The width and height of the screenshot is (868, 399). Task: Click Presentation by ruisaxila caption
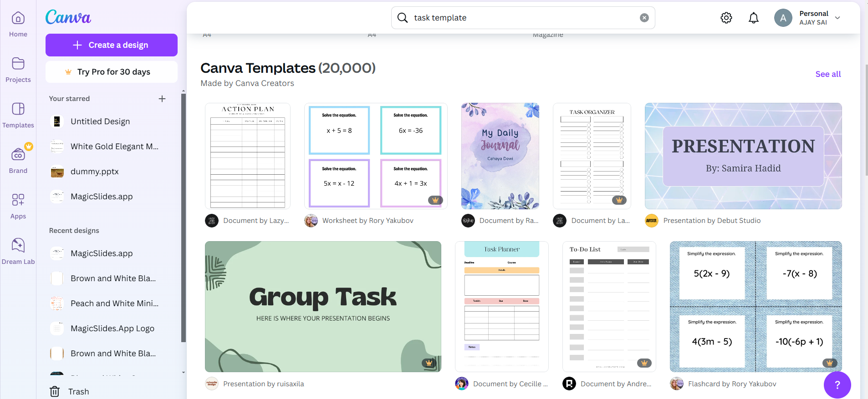[264, 384]
